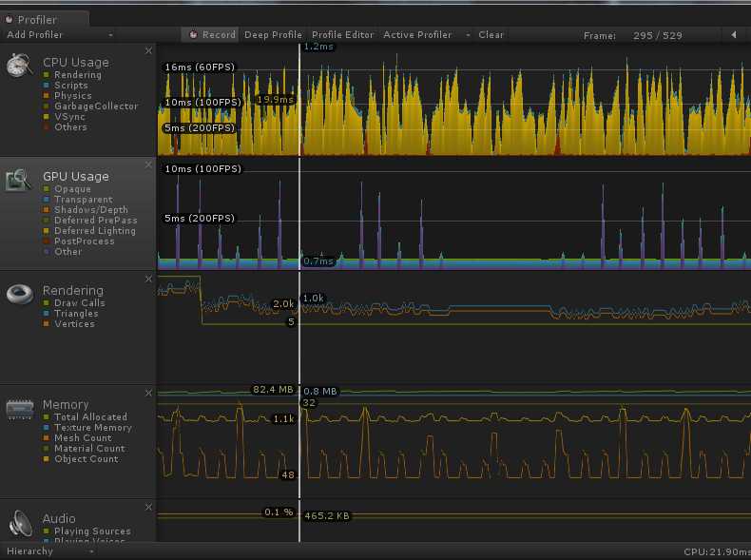The width and height of the screenshot is (751, 560).
Task: Open the Add Profiler dropdown
Action: pos(59,34)
